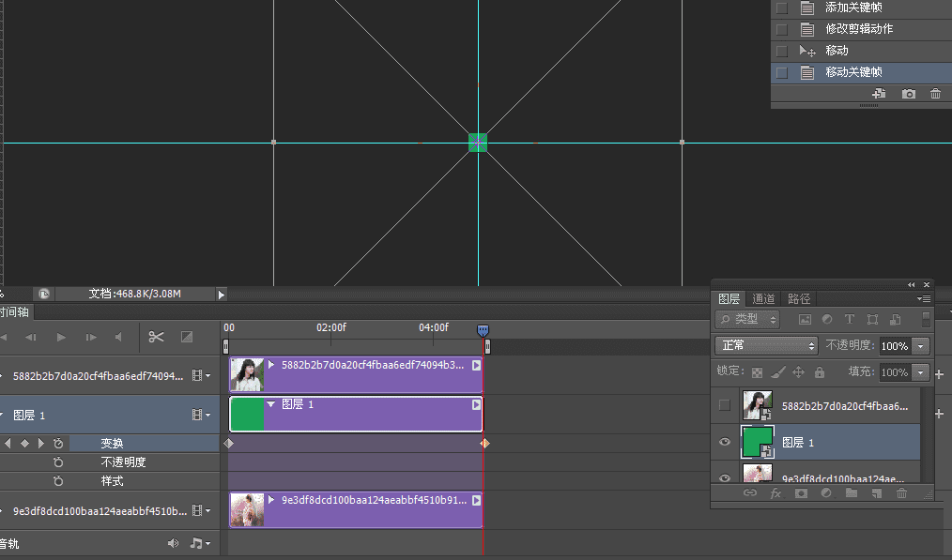Show the hidden 5882b2b7 layer
This screenshot has height=560, width=952.
pos(724,405)
